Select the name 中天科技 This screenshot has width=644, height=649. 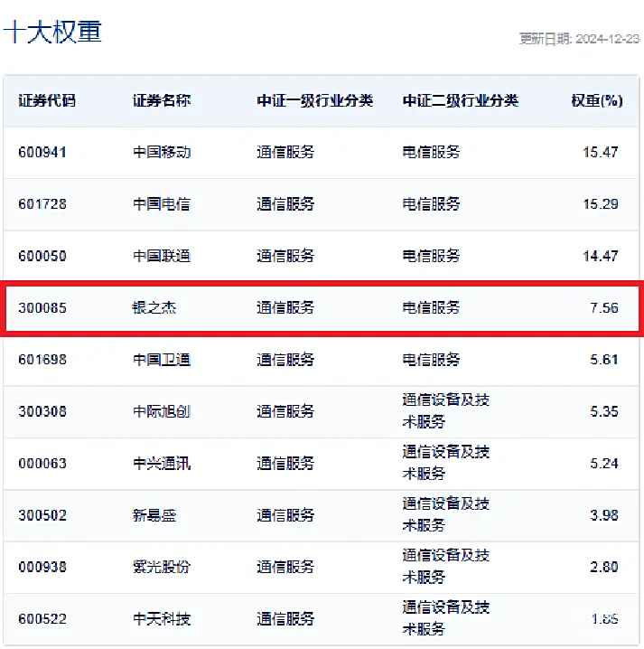[x=162, y=619]
